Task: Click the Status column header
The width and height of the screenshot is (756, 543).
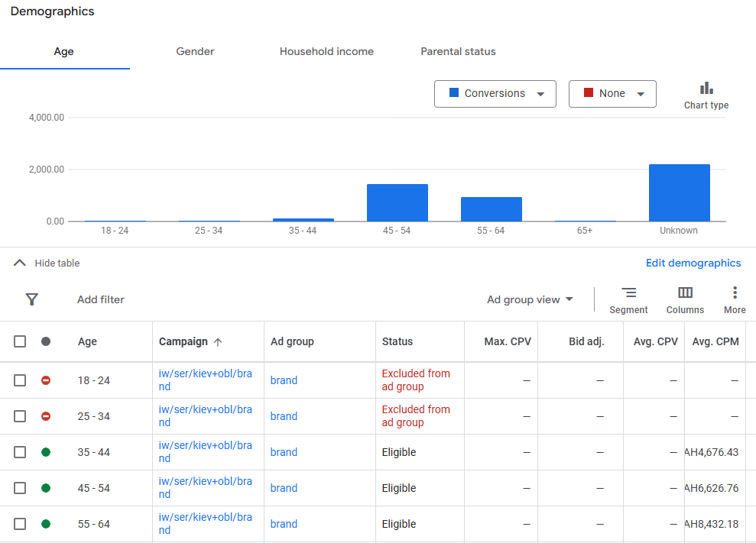Action: click(397, 341)
